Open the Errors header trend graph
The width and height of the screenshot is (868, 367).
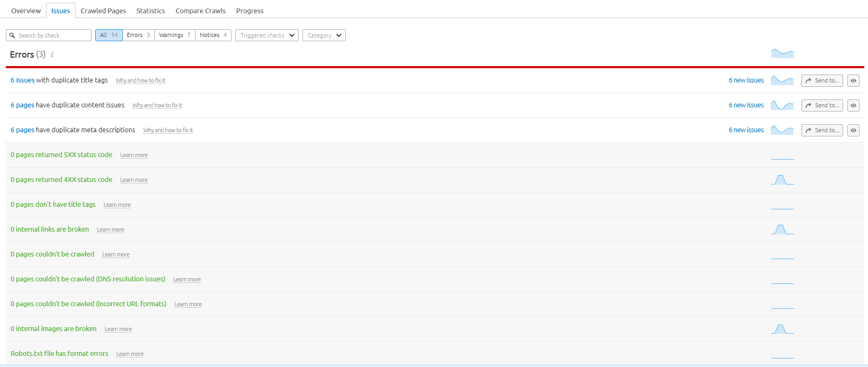(x=782, y=53)
